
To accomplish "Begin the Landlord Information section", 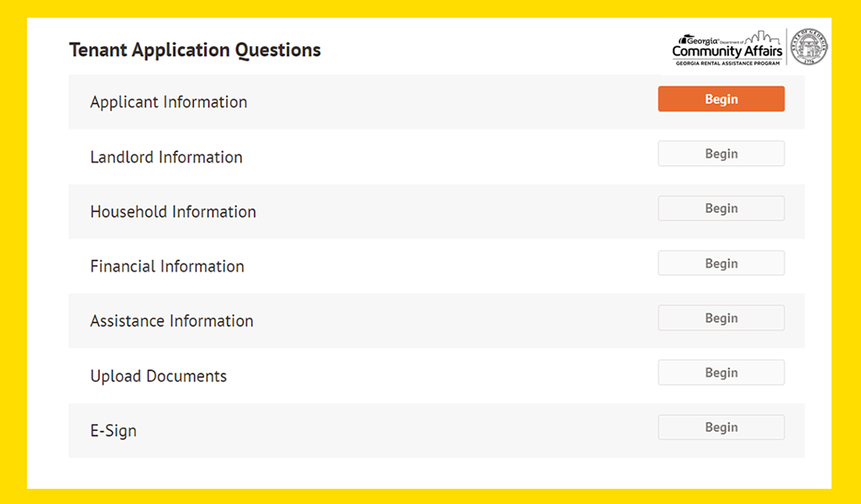I will [x=721, y=154].
